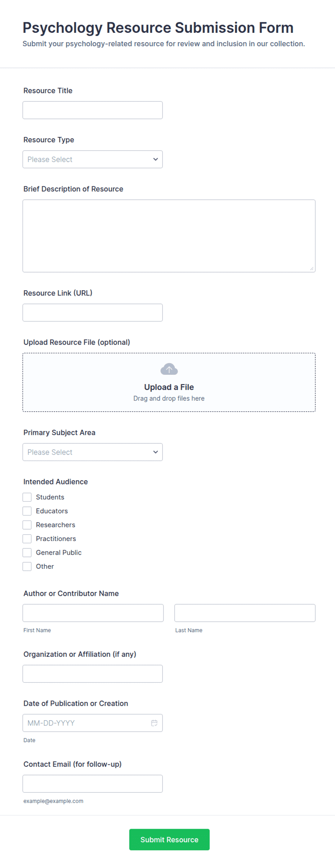This screenshot has width=335, height=868.
Task: Expand the Resource Type select menu
Action: 93,159
